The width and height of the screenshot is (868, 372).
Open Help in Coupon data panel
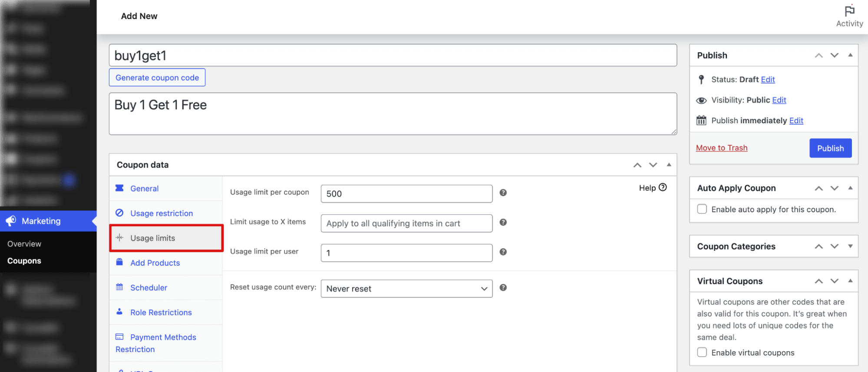tap(653, 188)
